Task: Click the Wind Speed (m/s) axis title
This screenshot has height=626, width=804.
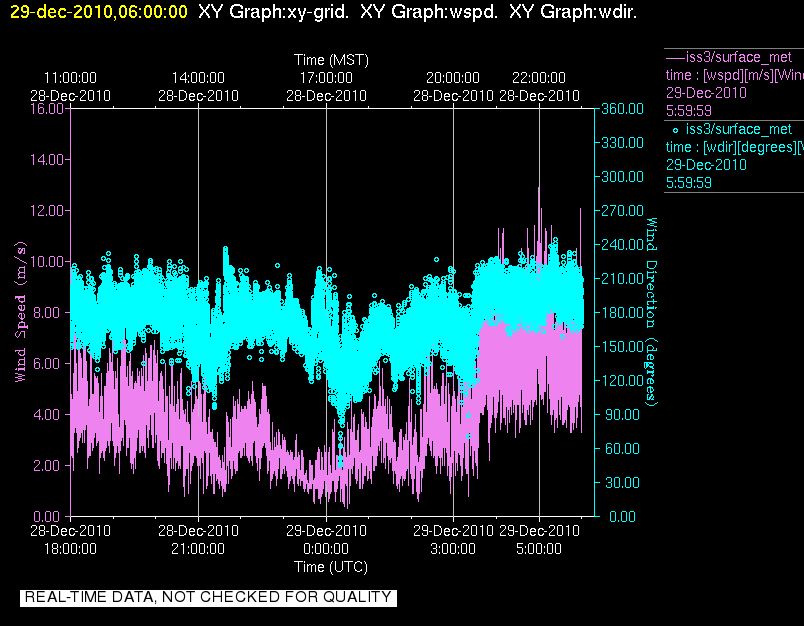Action: coord(20,312)
